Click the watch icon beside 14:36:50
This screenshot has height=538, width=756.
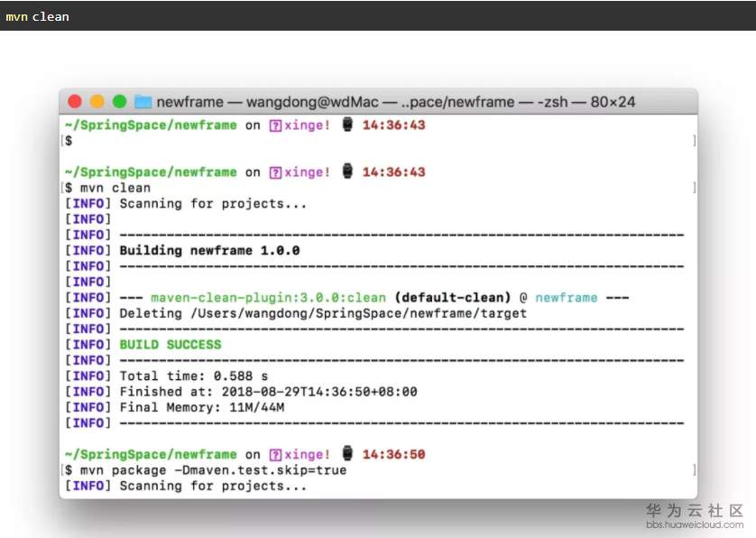pos(347,453)
